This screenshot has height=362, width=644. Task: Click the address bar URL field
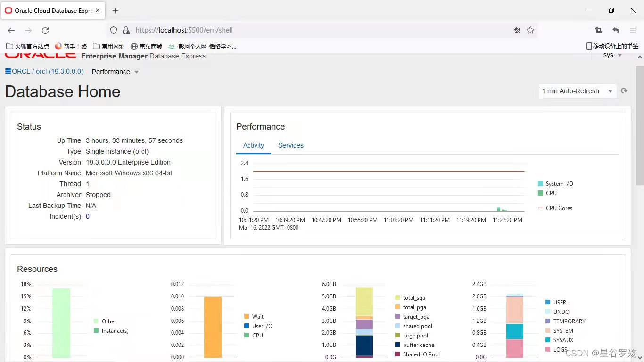point(321,30)
